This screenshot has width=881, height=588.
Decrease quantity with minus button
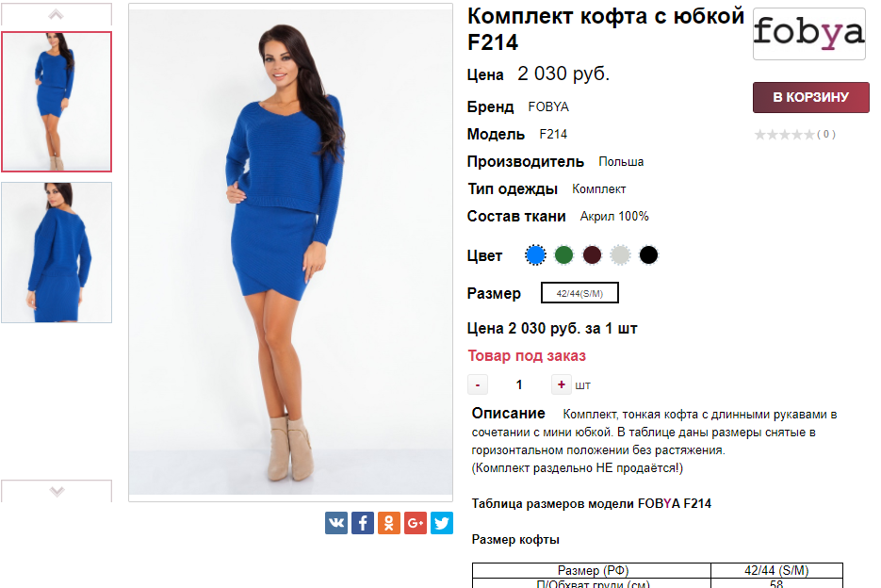point(478,384)
